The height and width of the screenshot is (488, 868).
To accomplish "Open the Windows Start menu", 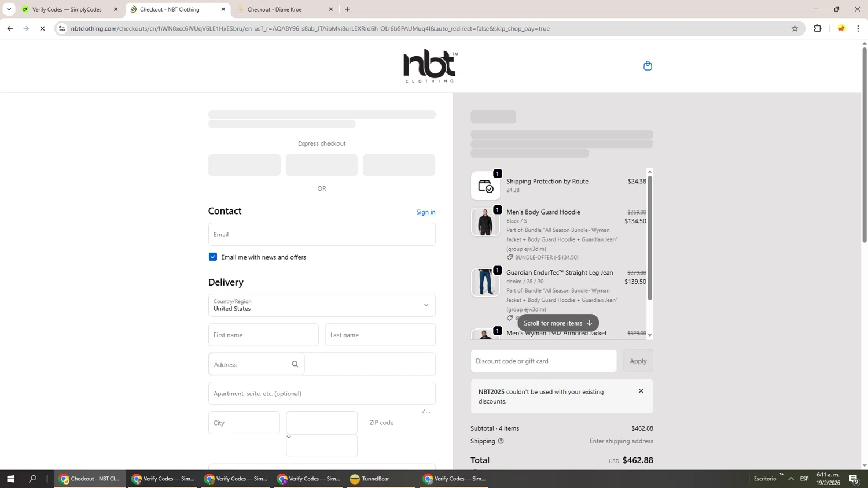I will [x=10, y=479].
